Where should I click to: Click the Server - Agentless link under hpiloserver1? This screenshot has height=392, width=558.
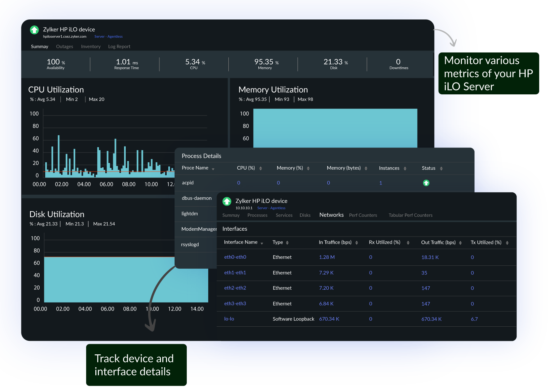click(x=108, y=37)
